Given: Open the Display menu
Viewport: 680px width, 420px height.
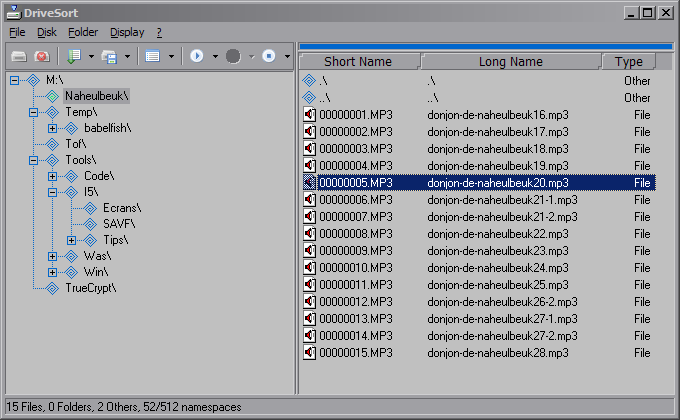Looking at the screenshot, I should 127,32.
